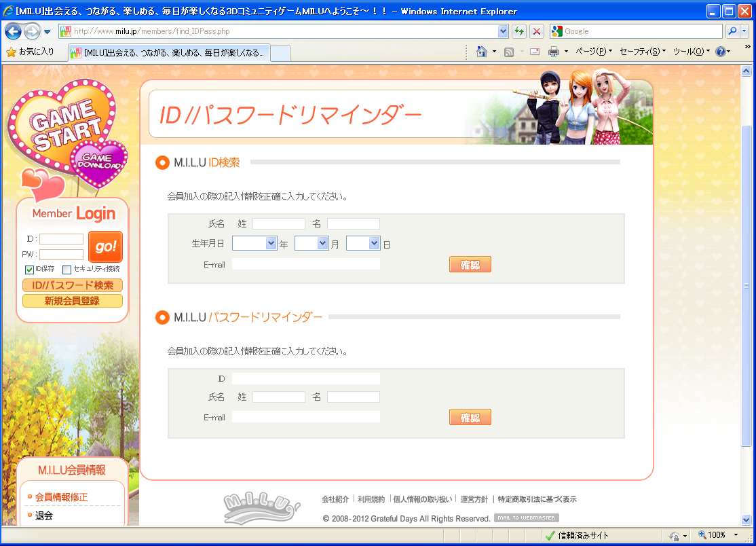Click the Google search magnifier icon

[x=732, y=31]
